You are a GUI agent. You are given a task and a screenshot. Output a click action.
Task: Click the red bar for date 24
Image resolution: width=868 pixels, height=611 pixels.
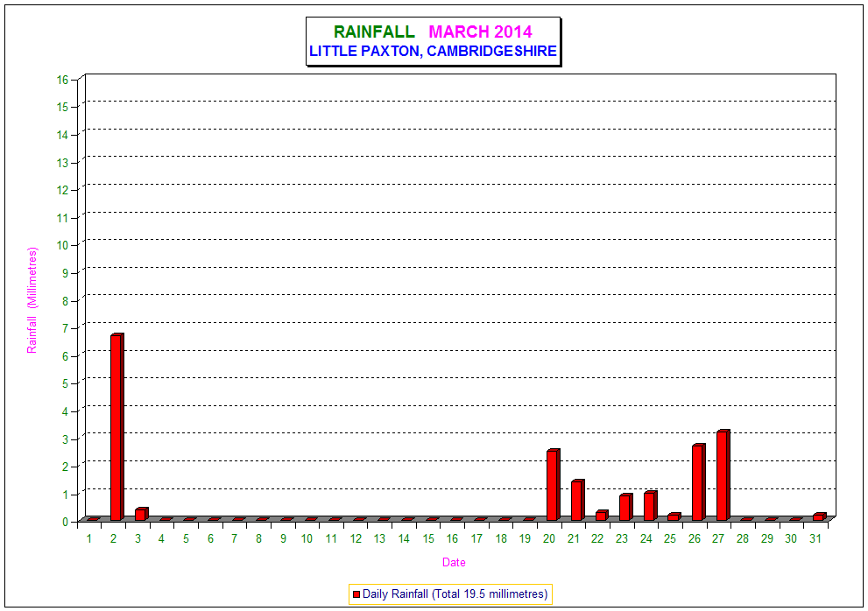tap(650, 506)
